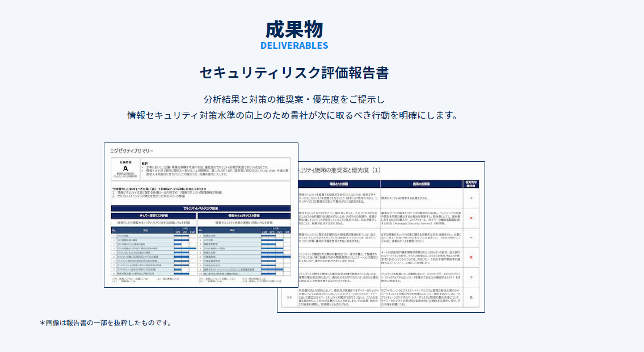Open the エグゼクティブサマリー report thumbnail
Image resolution: width=644 pixels, height=352 pixels.
[201, 215]
